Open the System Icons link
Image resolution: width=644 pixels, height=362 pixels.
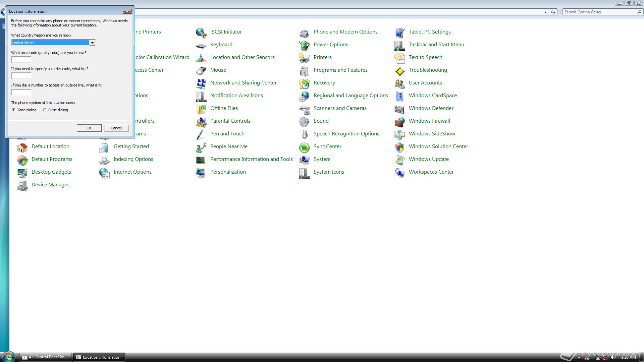pyautogui.click(x=329, y=172)
